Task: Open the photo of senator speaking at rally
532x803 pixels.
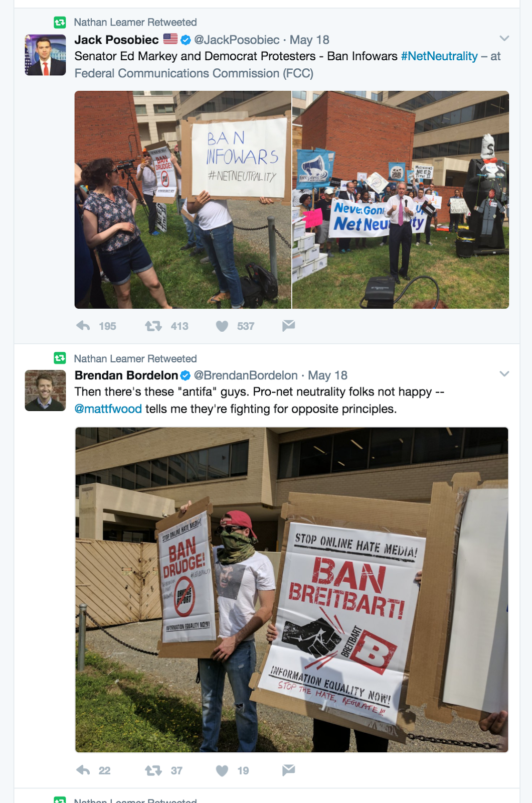Action: coord(401,200)
